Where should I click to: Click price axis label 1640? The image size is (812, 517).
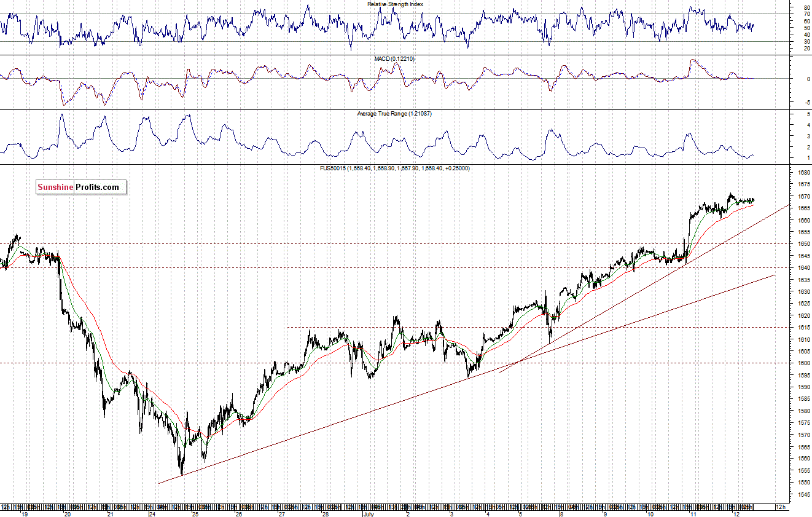click(803, 268)
